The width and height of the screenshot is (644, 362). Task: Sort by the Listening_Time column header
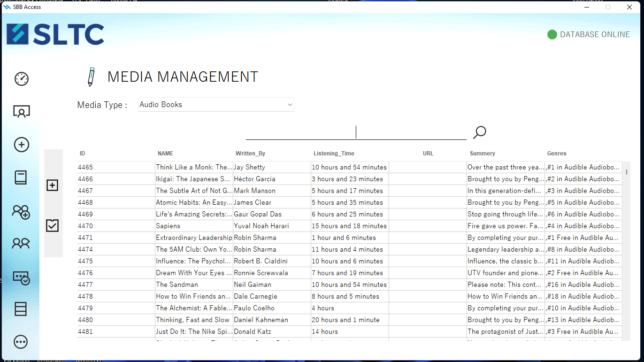334,154
